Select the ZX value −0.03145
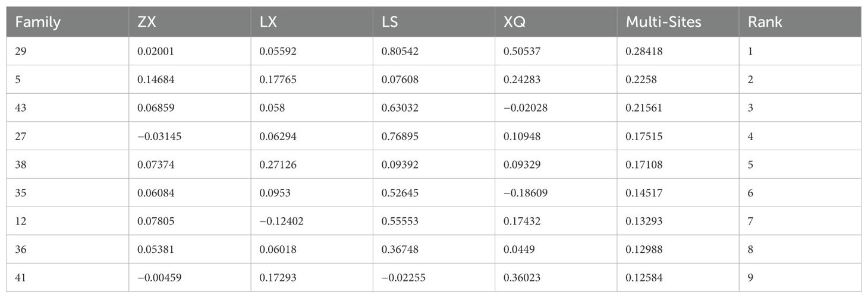 pyautogui.click(x=159, y=137)
